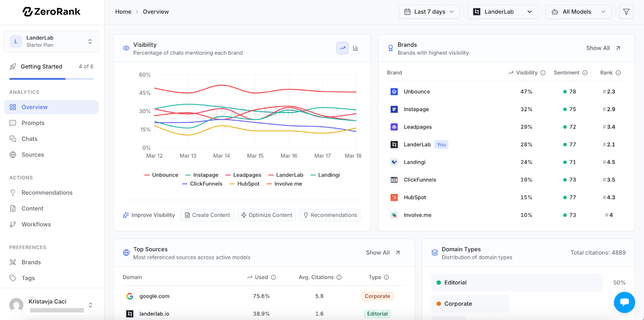Click the ZeroRank logo
The image size is (644, 320).
coord(52,12)
